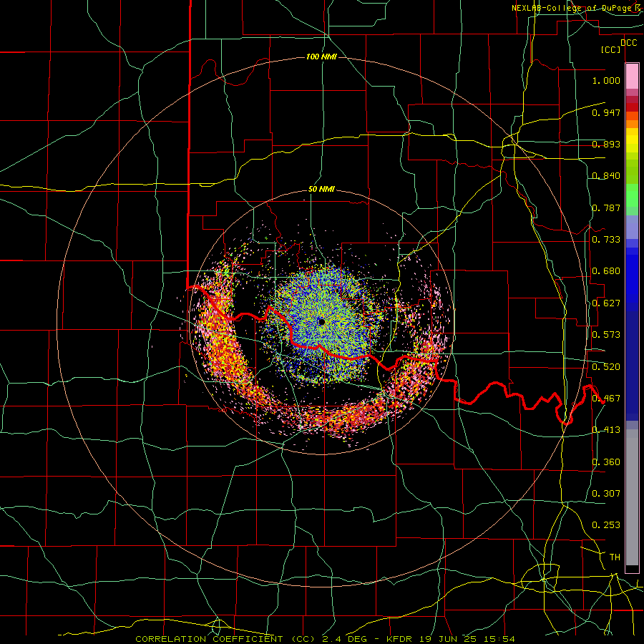The height and width of the screenshot is (644, 644).
Task: Select the 0.360 scale value
Action: [x=606, y=462]
